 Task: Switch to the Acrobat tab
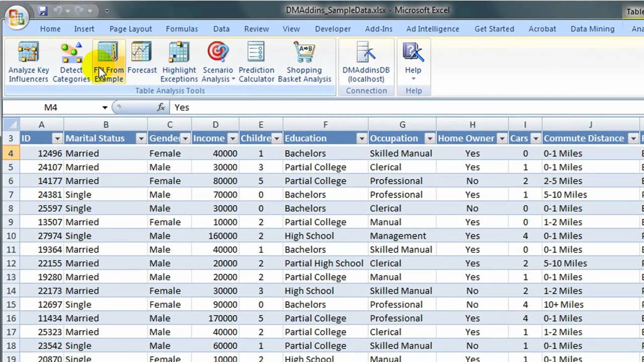pos(542,29)
